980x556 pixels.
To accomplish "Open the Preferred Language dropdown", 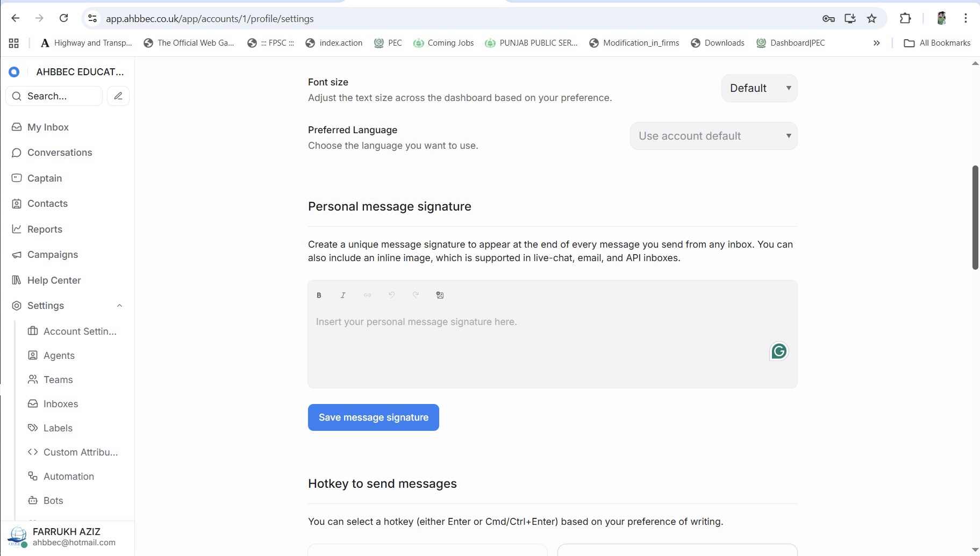I will tap(713, 136).
